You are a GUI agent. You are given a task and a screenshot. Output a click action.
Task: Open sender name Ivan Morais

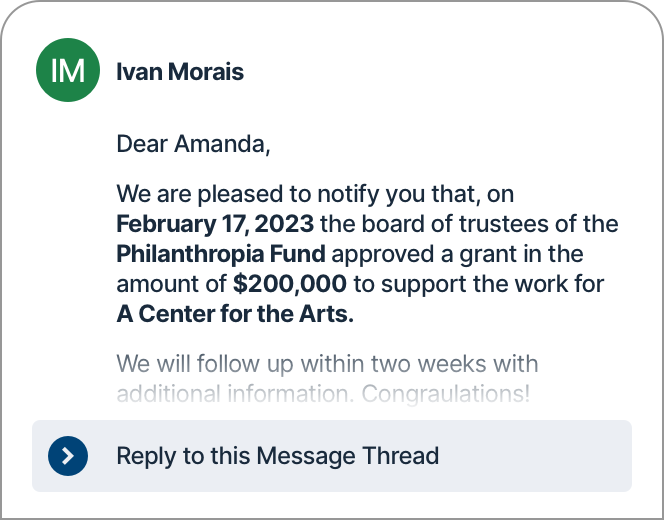[180, 71]
